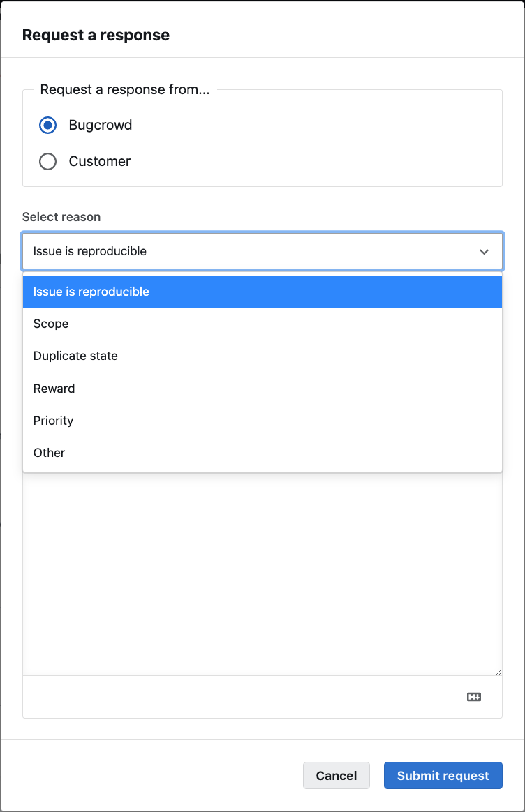Screen dimensions: 525x812
Task: Click the Markdown supported icon
Action: pos(474,696)
